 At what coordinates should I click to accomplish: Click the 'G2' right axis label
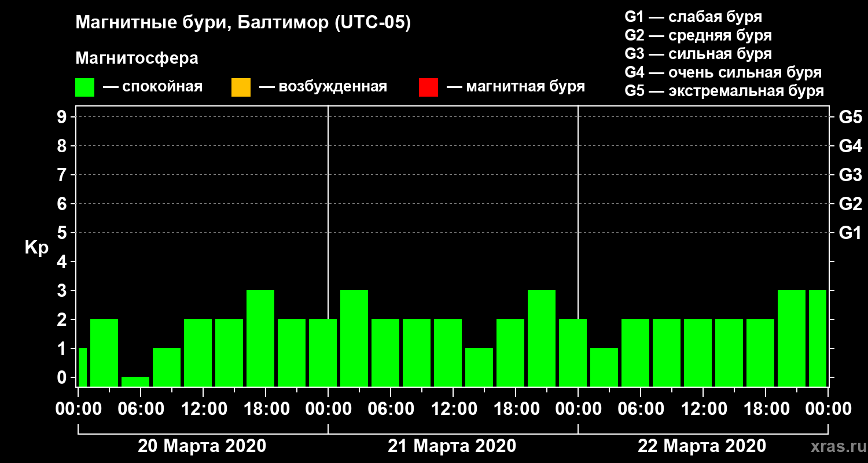point(850,204)
